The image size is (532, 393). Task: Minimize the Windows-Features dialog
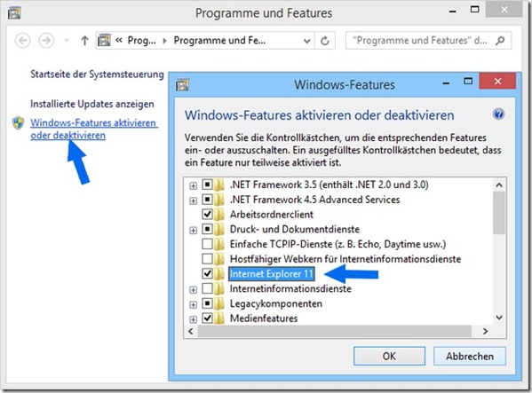(x=446, y=83)
